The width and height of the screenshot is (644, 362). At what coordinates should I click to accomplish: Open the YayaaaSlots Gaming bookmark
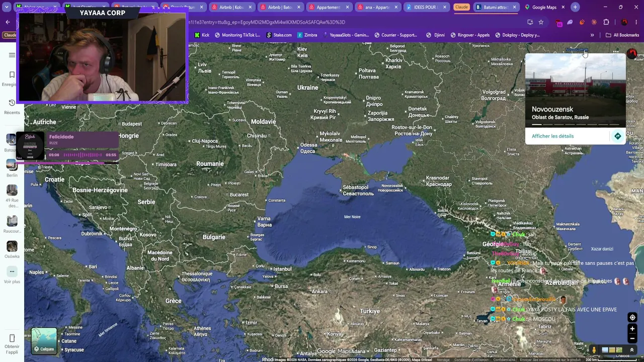coord(346,35)
